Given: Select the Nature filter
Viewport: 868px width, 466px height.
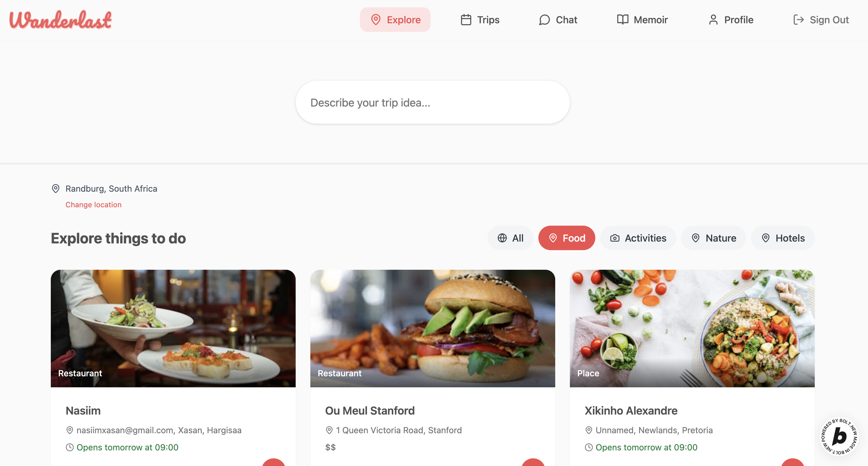Looking at the screenshot, I should [x=713, y=238].
